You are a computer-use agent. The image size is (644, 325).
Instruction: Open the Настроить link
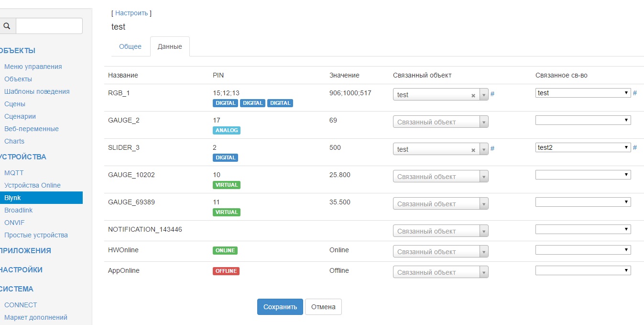click(x=131, y=13)
